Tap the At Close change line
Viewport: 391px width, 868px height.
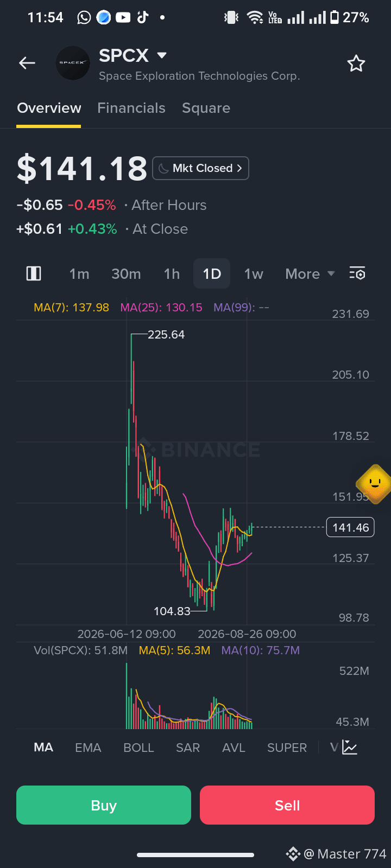click(102, 229)
